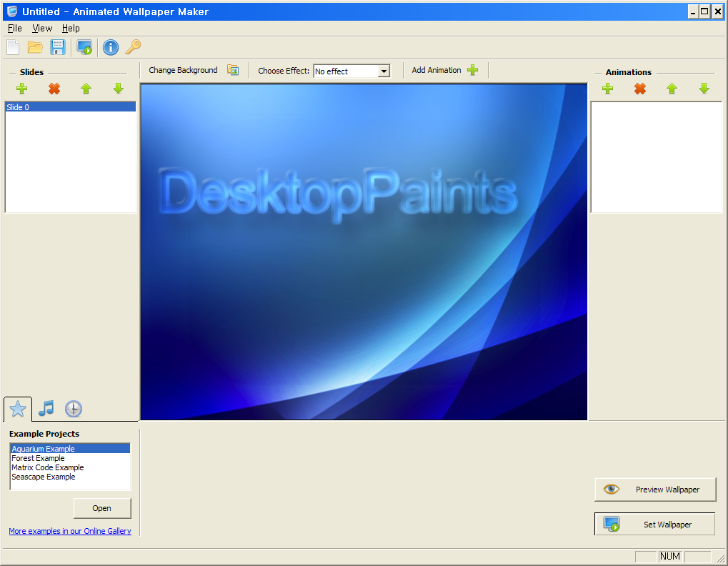Minimize the Animated Wallpaper Maker window

(x=693, y=11)
